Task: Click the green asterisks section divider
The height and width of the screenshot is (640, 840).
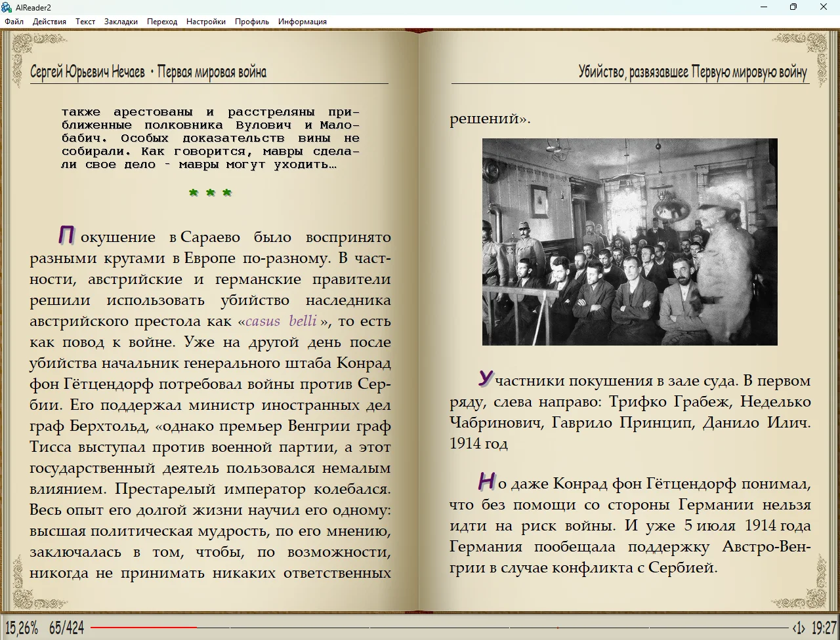Action: click(210, 193)
